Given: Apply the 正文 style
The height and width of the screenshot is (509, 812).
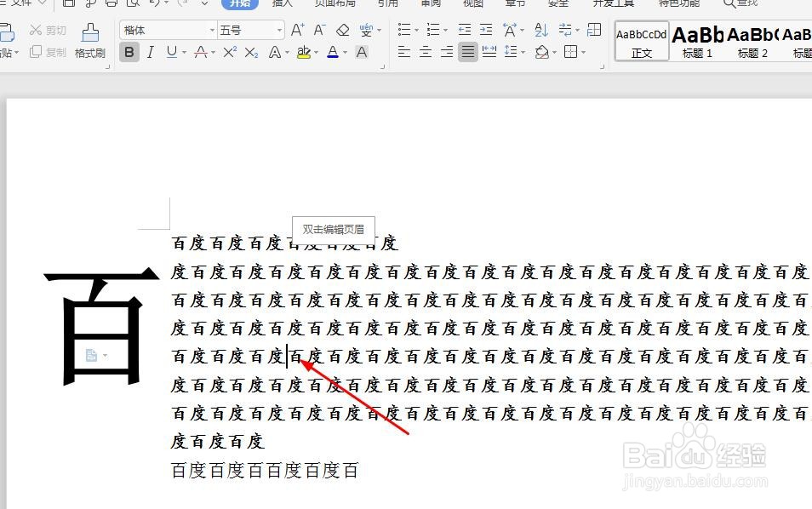Looking at the screenshot, I should point(642,42).
